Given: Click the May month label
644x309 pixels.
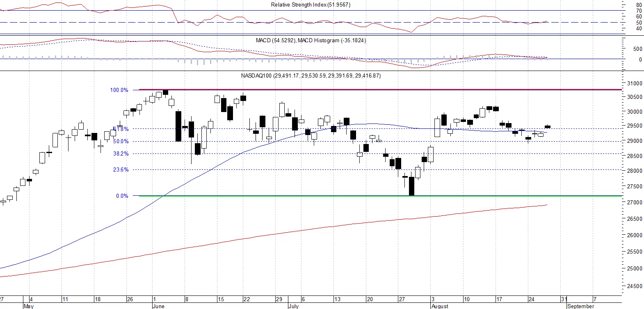Looking at the screenshot, I should coord(29,306).
